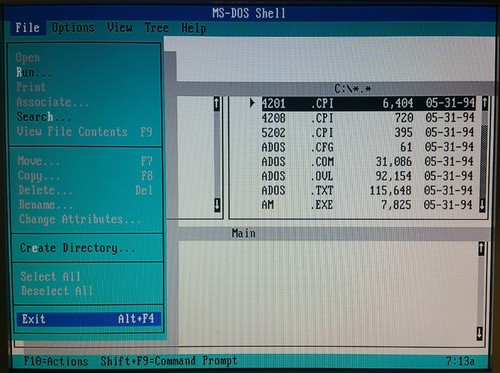Click the 05-31-94 date of AM.EXE
Screen dimensions: 500x373
click(448, 205)
